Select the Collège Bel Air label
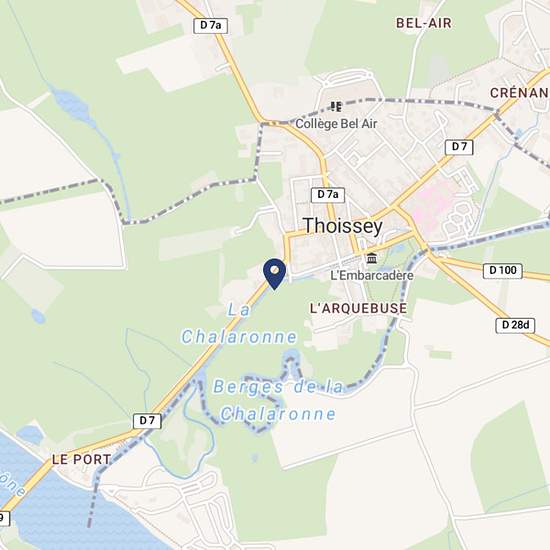The width and height of the screenshot is (550, 550). tap(336, 124)
